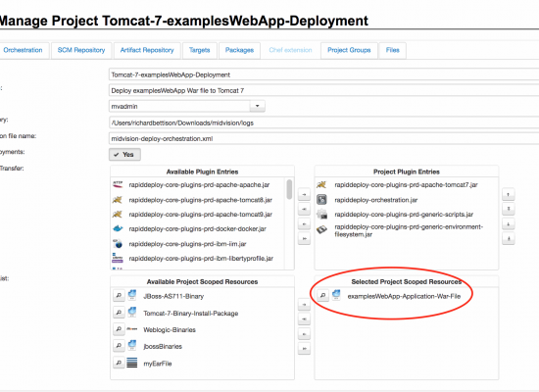Image resolution: width=539 pixels, height=392 pixels.
Task: Select the docker-docker.jar plugin icon
Action: pyautogui.click(x=118, y=228)
